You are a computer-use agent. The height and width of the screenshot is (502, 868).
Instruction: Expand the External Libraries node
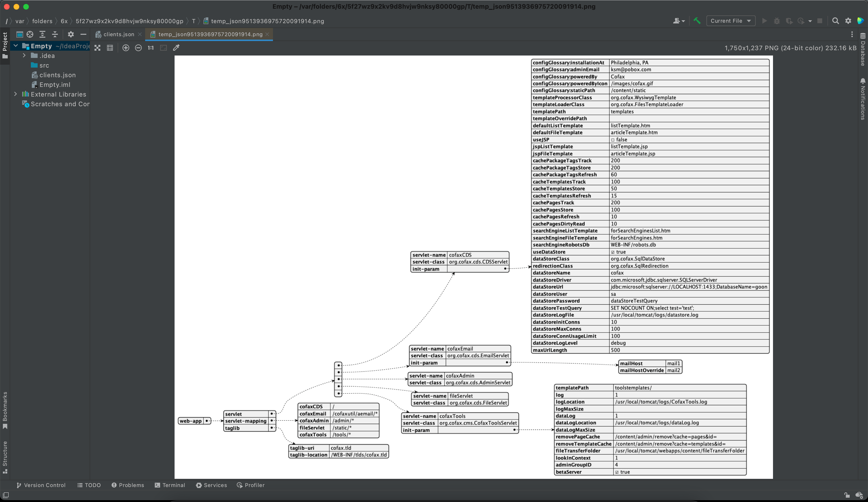[x=15, y=94]
